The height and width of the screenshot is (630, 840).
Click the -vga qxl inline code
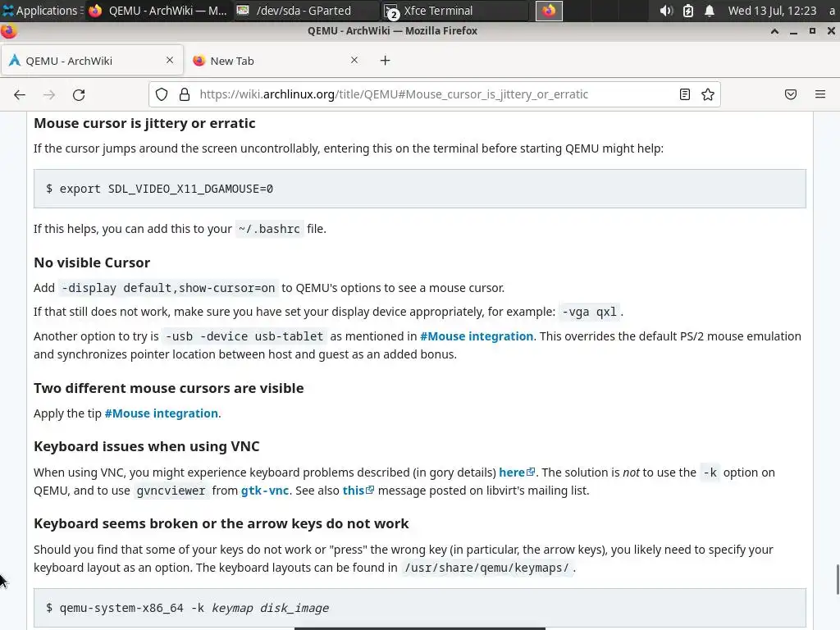(589, 312)
